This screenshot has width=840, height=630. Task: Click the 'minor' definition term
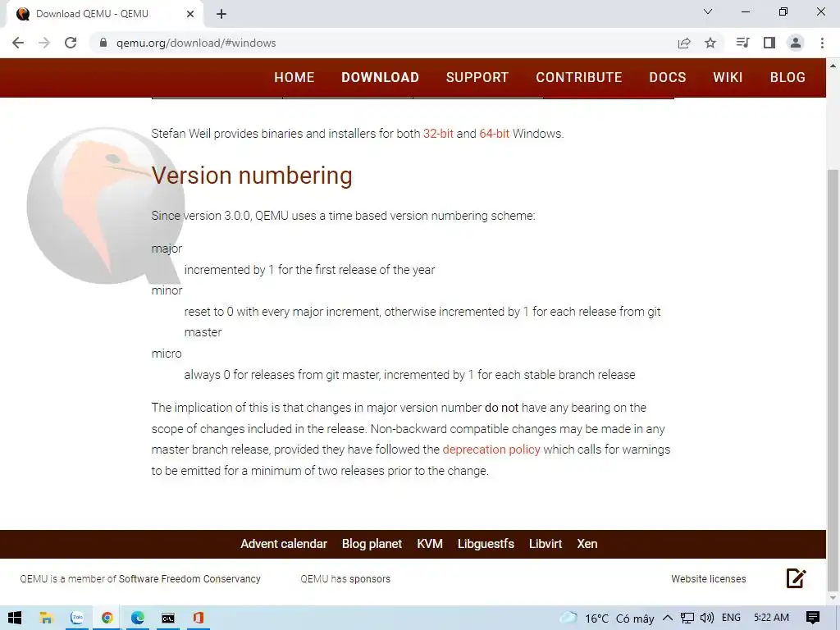pos(167,290)
